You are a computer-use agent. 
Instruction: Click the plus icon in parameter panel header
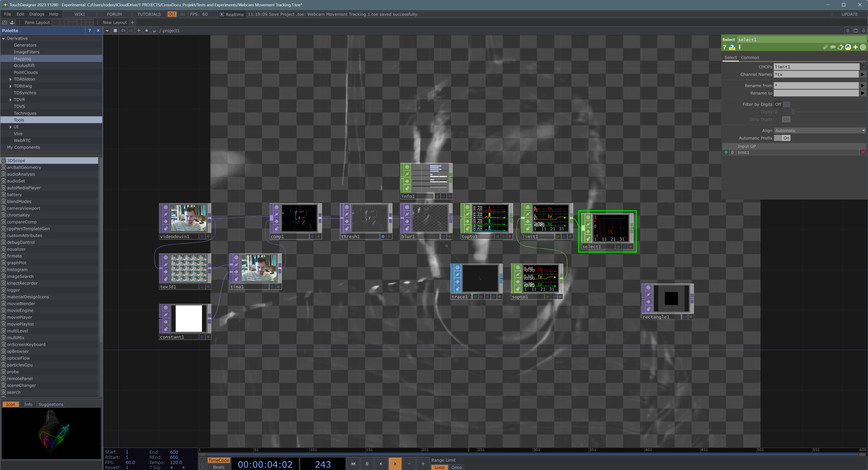coord(855,47)
